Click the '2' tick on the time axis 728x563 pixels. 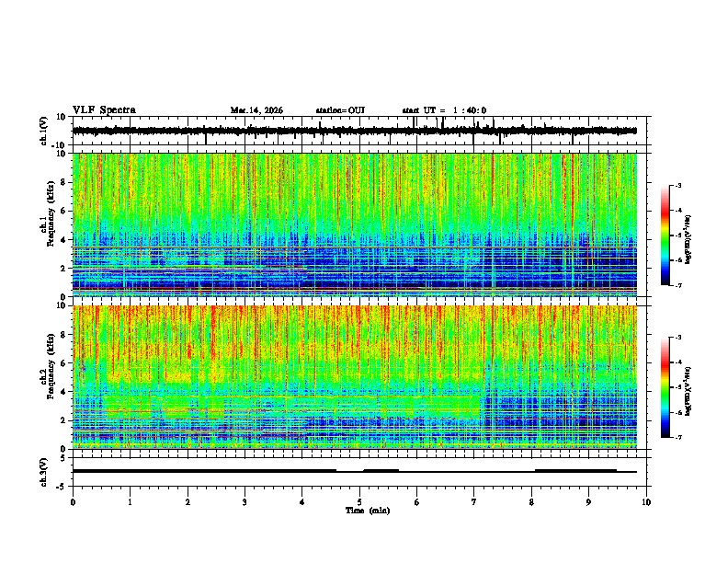pyautogui.click(x=188, y=502)
